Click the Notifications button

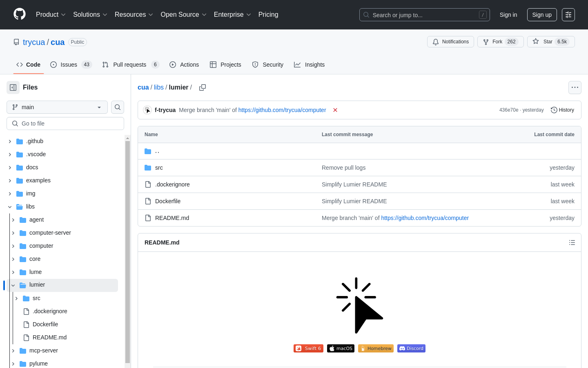[450, 42]
